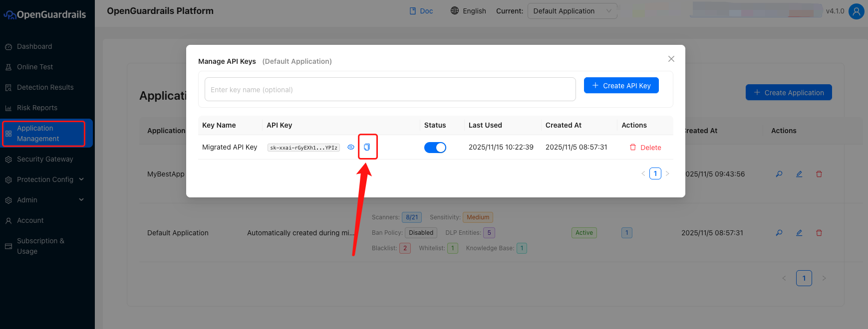Click page 1 in dialog pagination
Image resolution: width=868 pixels, height=329 pixels.
click(655, 173)
